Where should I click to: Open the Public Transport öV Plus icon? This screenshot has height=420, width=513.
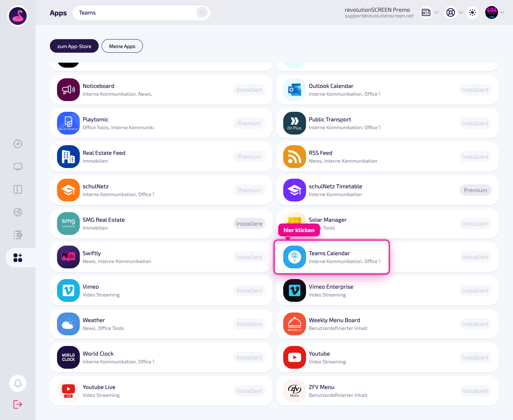pos(294,123)
